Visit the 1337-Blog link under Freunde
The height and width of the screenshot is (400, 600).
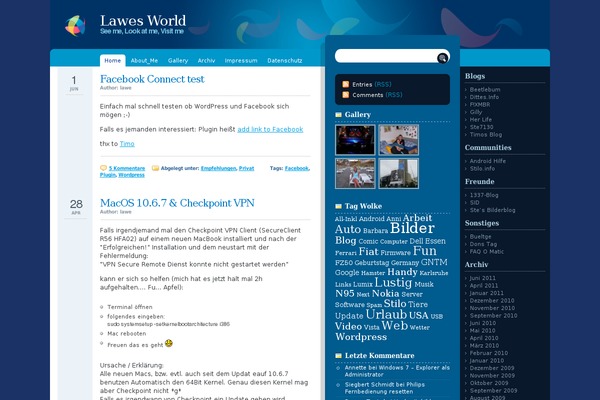pyautogui.click(x=484, y=195)
